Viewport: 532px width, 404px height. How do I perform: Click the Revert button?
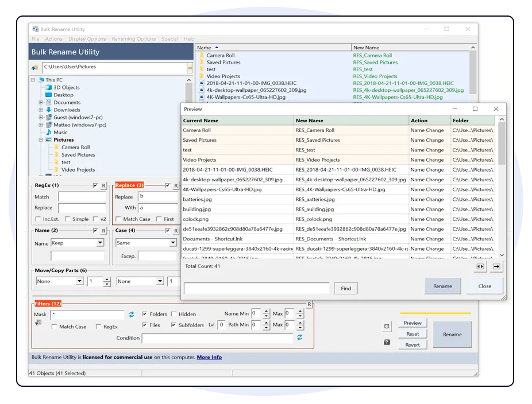coord(413,344)
